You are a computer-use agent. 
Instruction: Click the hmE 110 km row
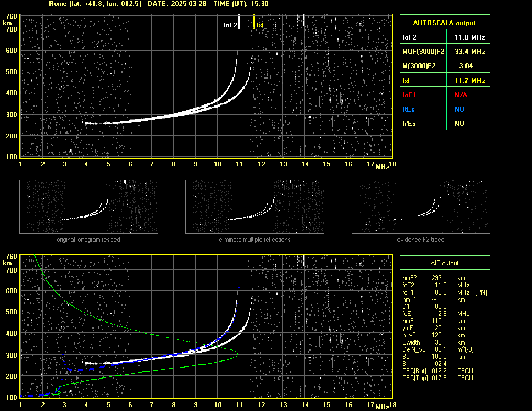pos(434,321)
